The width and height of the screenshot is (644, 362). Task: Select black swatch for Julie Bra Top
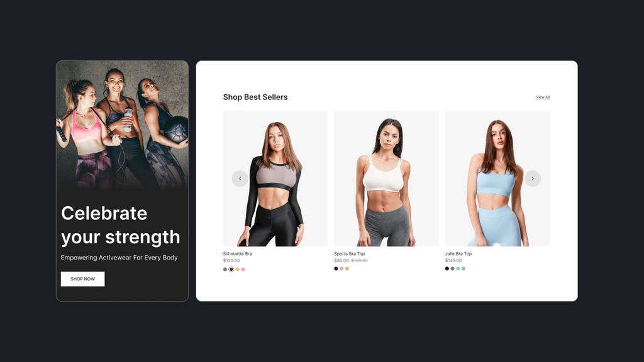tap(447, 269)
